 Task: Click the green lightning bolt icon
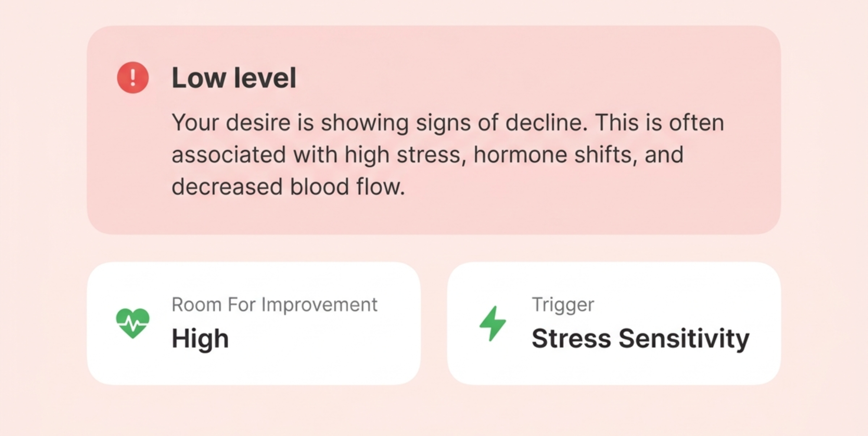(x=493, y=324)
